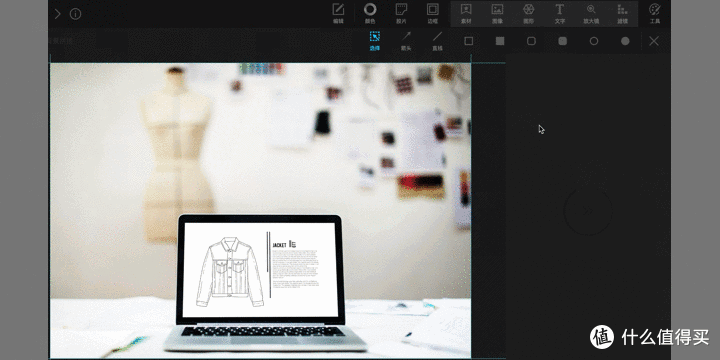Pick the outlined square shape
This screenshot has height=360, width=720.
coord(468,41)
